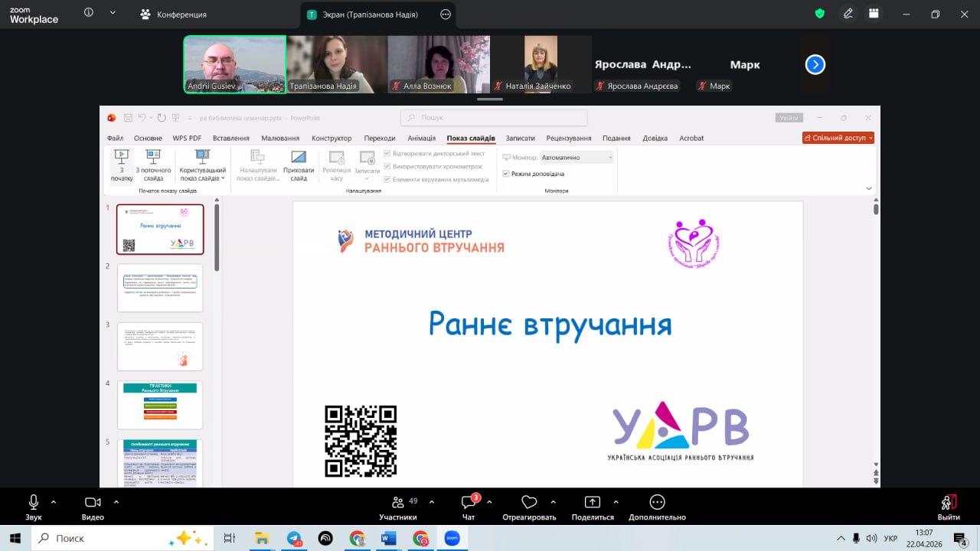980x551 pixels.
Task: Change Zoom view layout grid icon
Action: point(874,14)
